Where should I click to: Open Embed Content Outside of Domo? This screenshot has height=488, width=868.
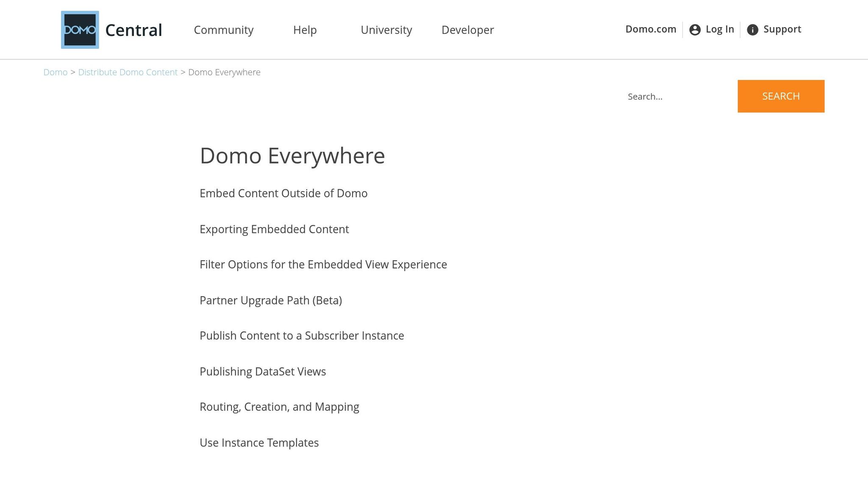click(284, 193)
